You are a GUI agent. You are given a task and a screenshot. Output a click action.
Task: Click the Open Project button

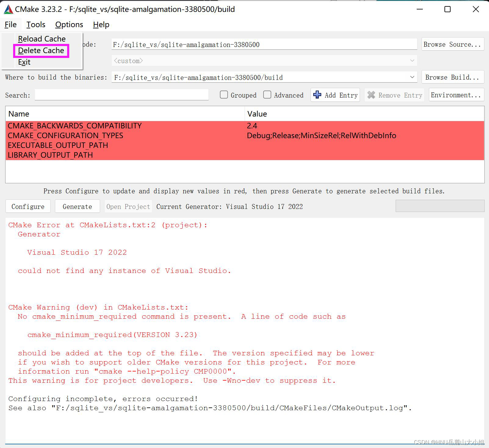coord(128,206)
